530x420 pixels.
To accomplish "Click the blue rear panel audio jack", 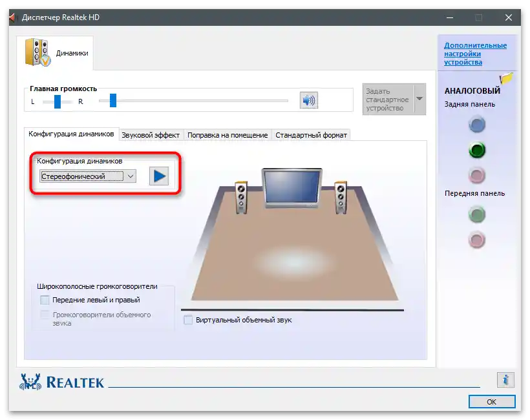I will (x=477, y=125).
